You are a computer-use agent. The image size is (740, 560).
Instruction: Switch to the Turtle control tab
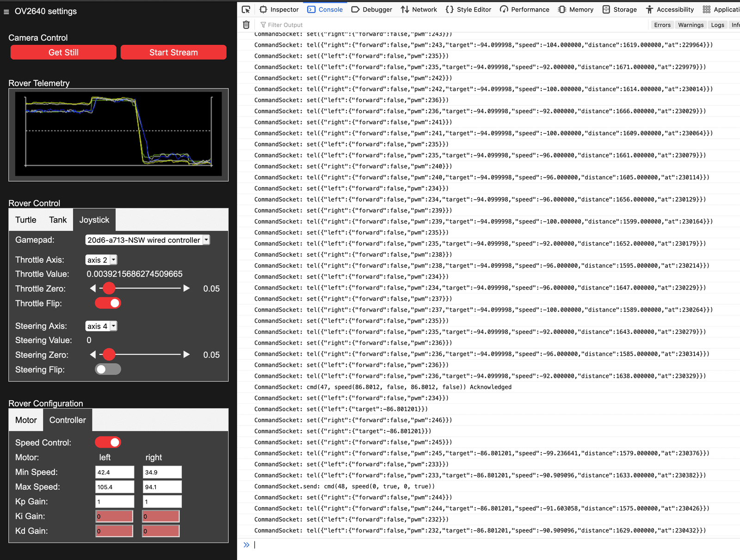[26, 220]
